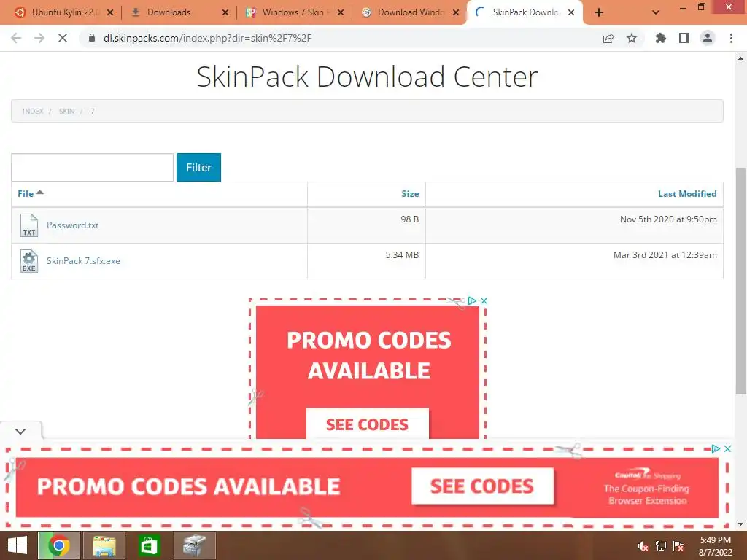The image size is (747, 560).
Task: Open the archive box taskbar app
Action: 194,545
